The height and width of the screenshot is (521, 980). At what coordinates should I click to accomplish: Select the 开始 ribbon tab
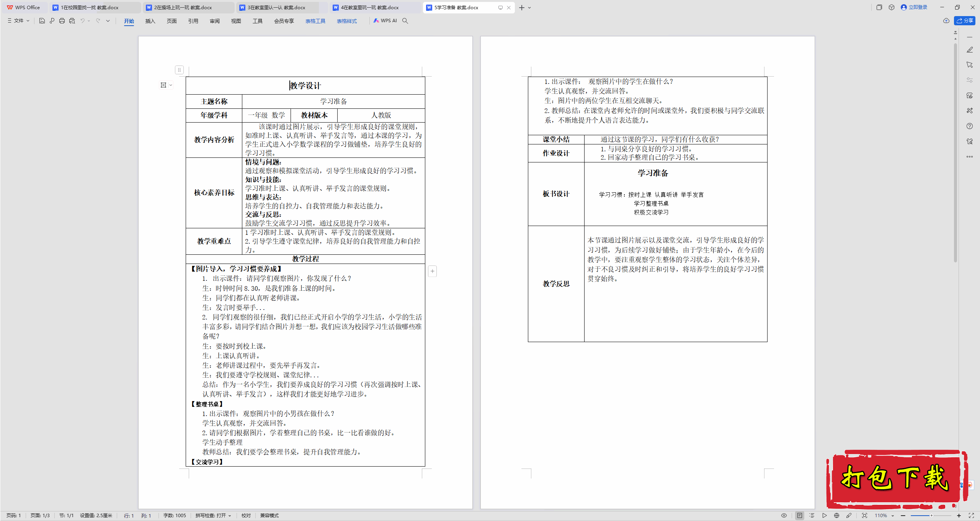coord(129,21)
